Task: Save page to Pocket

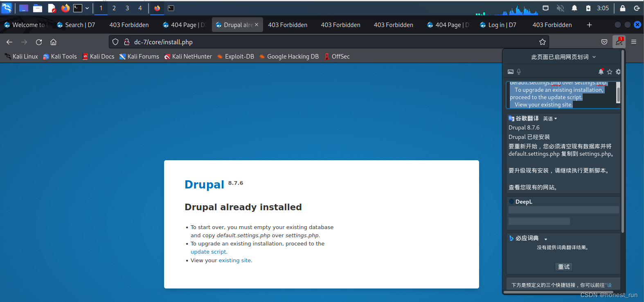Action: (x=604, y=42)
